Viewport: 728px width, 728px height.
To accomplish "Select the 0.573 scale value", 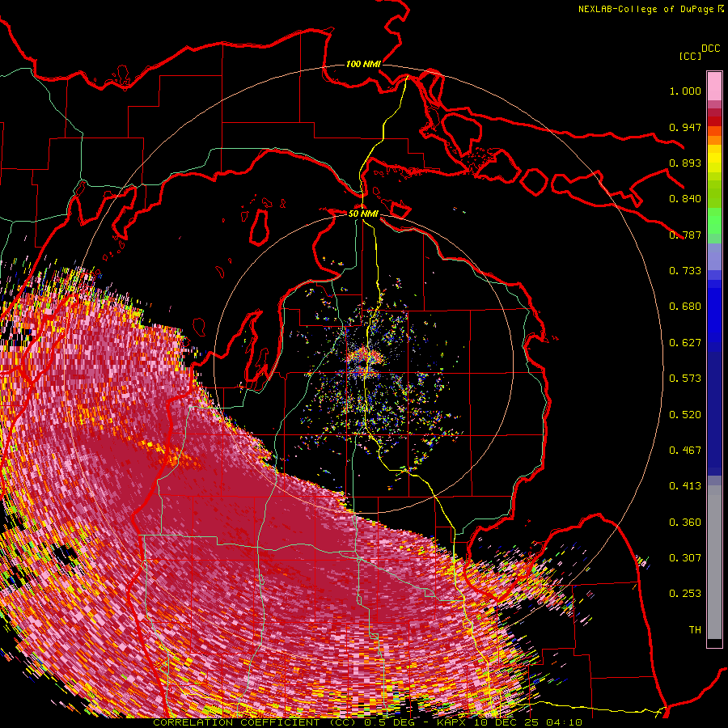I will click(685, 379).
